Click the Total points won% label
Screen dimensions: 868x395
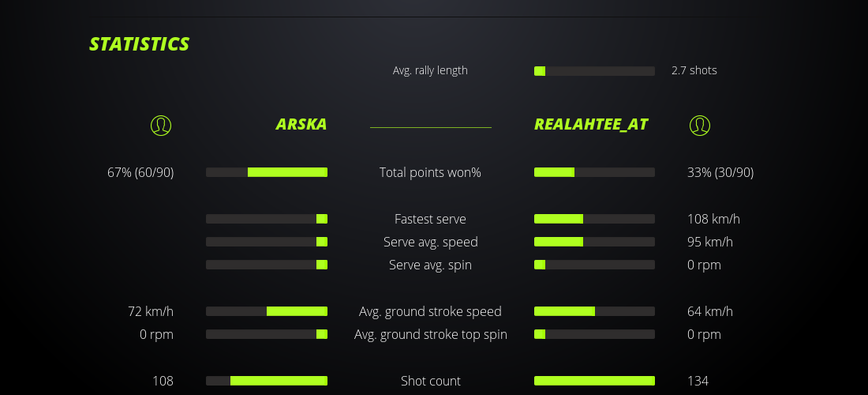click(430, 172)
